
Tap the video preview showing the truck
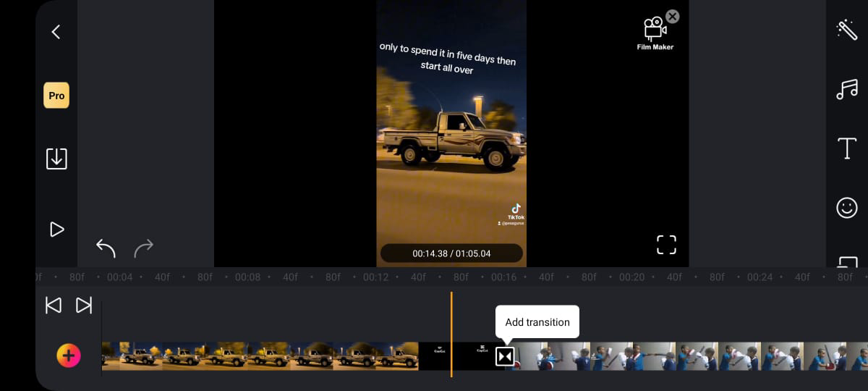tap(451, 133)
